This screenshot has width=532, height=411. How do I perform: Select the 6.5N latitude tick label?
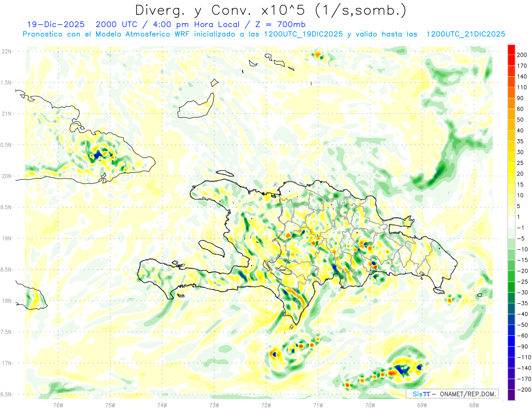coord(7,394)
